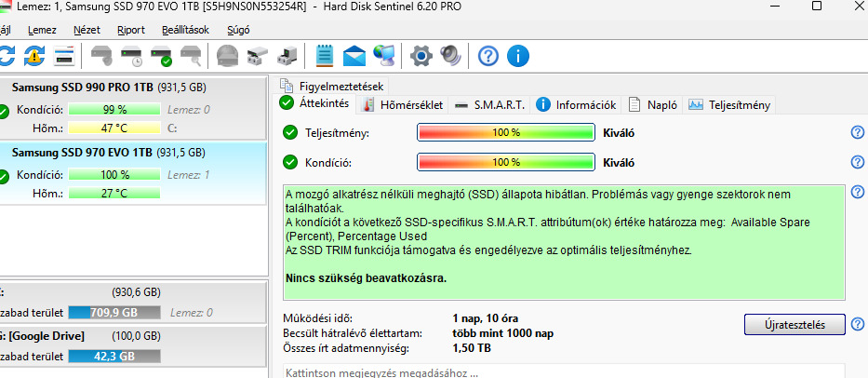868x378 pixels.
Task: Click the 100 % condition bar of 970 EVO
Action: click(114, 175)
